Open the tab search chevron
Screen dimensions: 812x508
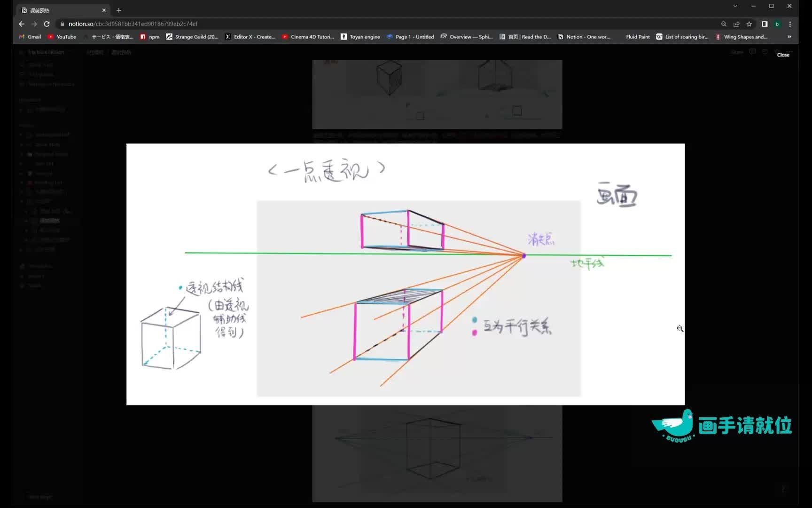point(735,6)
